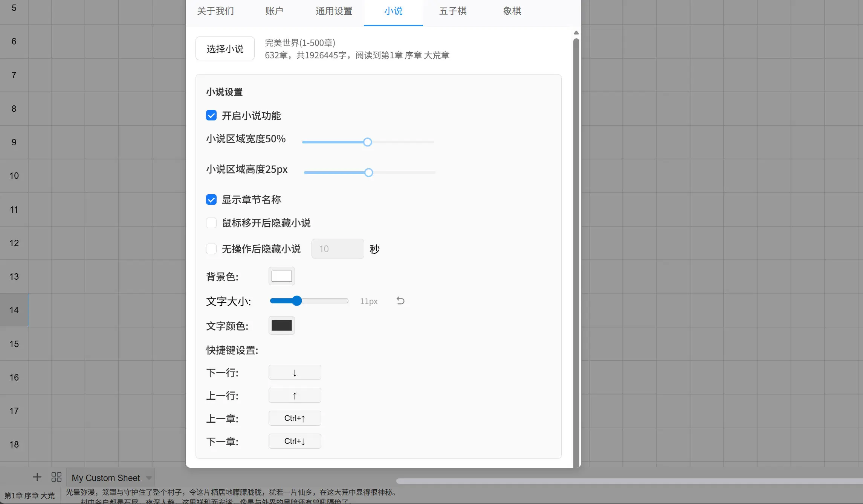Image resolution: width=863 pixels, height=504 pixels.
Task: Open the sheet list grid icon
Action: (56, 477)
